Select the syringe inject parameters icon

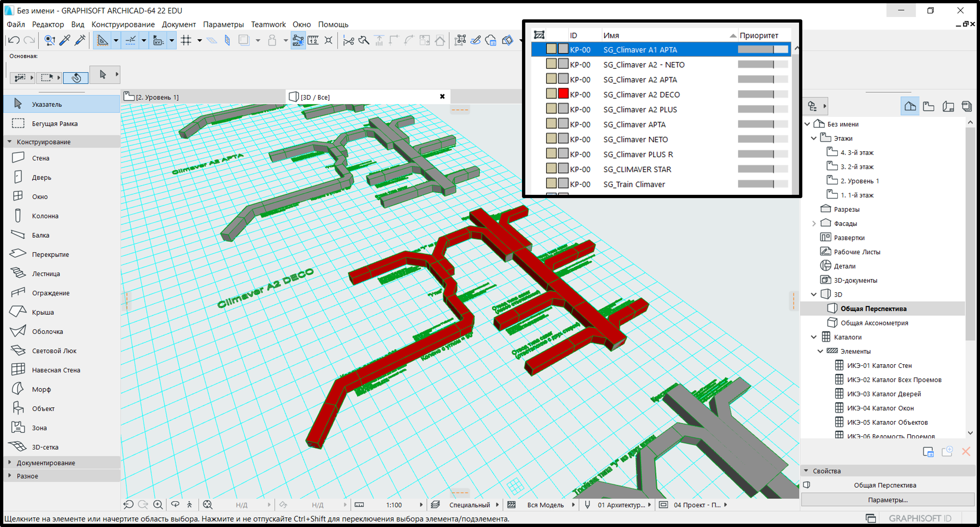tap(80, 40)
